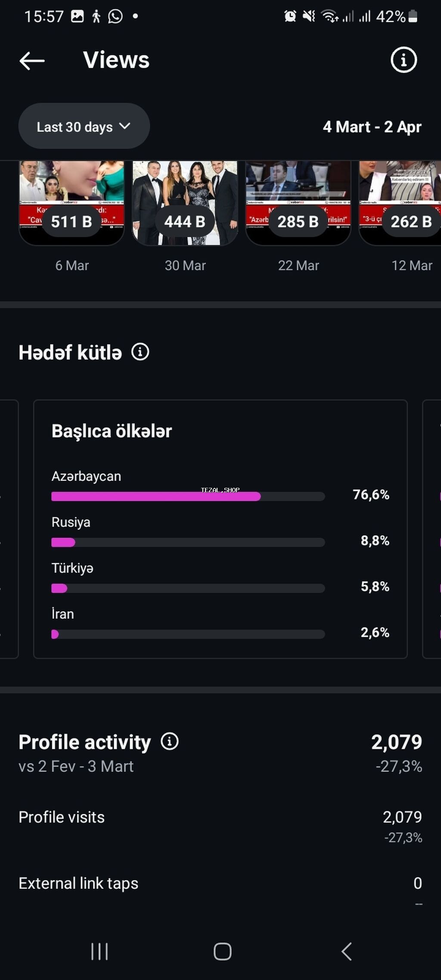Tap the Rusiya percentage bar
441x980 pixels.
tap(188, 542)
